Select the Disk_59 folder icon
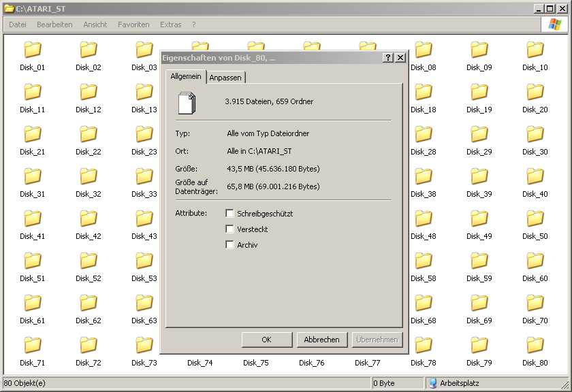The width and height of the screenshot is (572, 392). tap(479, 261)
